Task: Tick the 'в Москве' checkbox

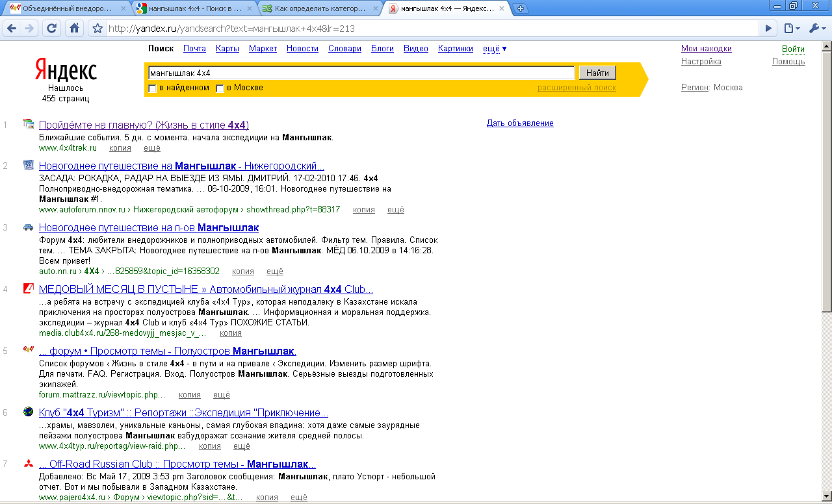Action: [220, 88]
